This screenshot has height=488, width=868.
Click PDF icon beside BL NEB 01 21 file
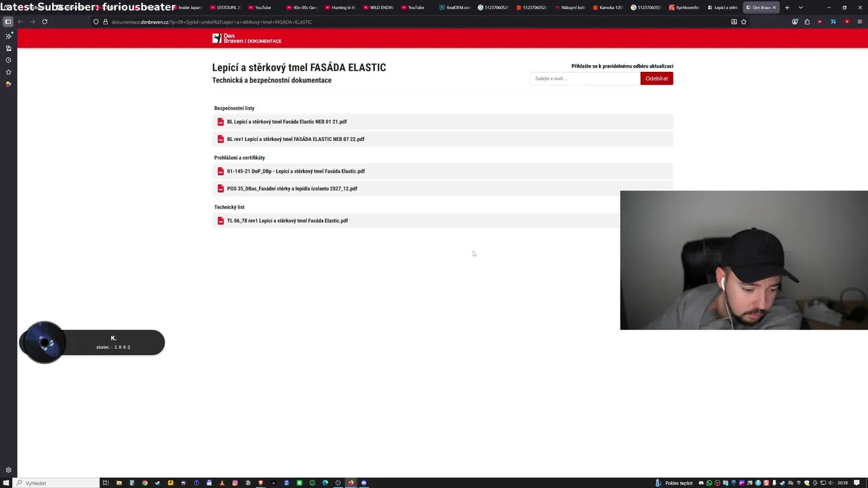[x=220, y=122]
